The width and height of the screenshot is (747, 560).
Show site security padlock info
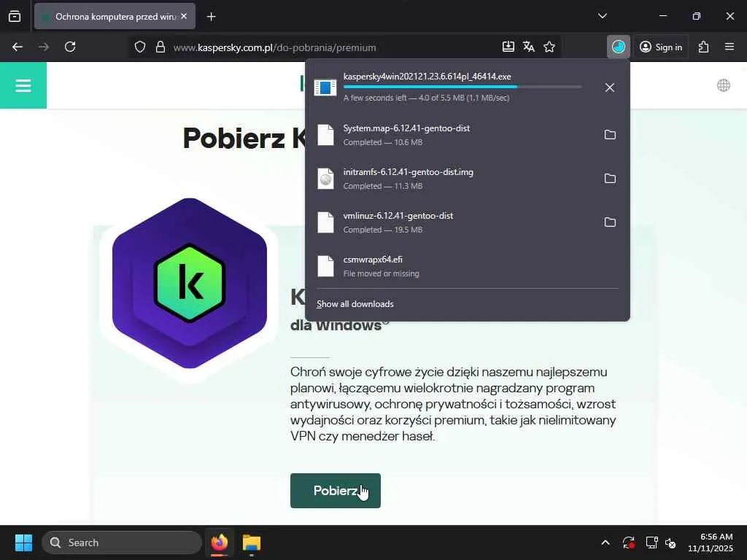point(160,47)
